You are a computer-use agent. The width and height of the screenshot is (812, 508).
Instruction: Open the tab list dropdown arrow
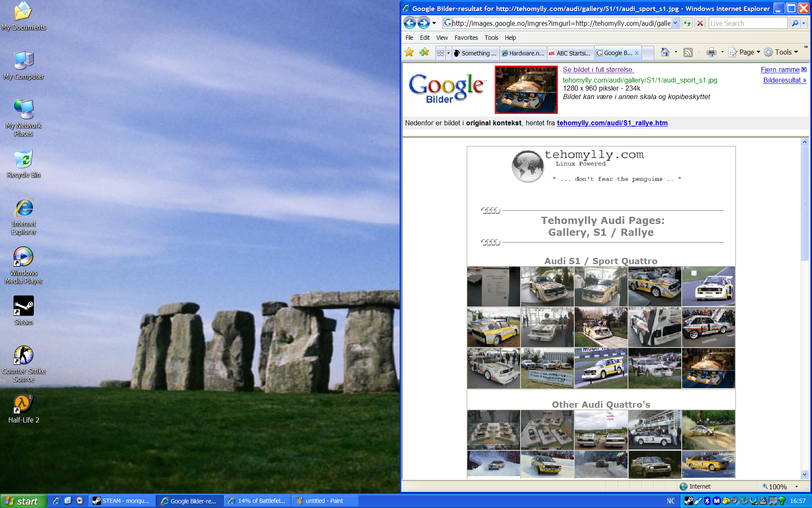448,53
